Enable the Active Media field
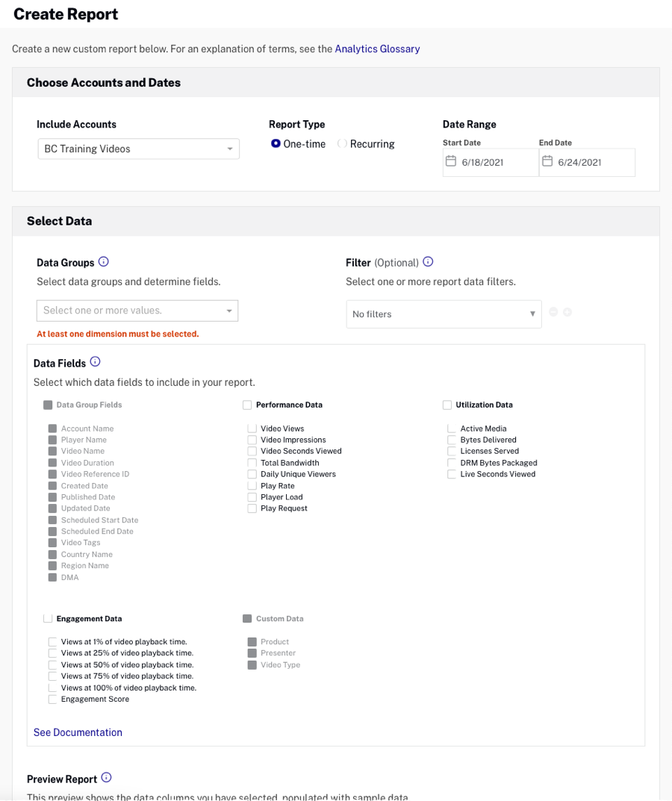The width and height of the screenshot is (672, 801). coord(452,428)
